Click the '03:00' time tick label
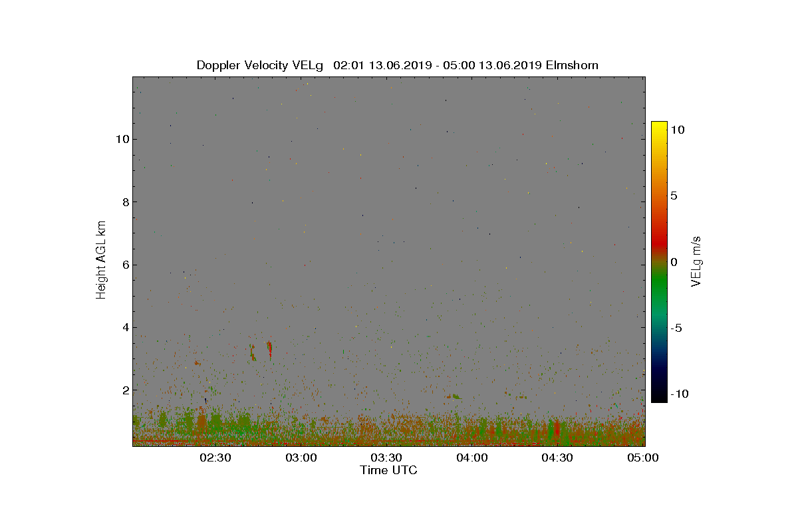The height and width of the screenshot is (532, 798). click(x=301, y=458)
